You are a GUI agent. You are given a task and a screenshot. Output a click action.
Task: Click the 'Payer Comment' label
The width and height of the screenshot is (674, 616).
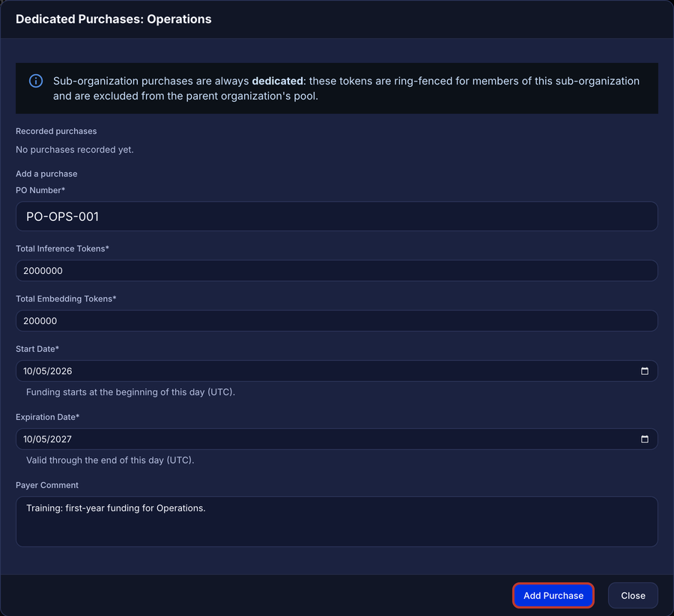click(x=47, y=485)
